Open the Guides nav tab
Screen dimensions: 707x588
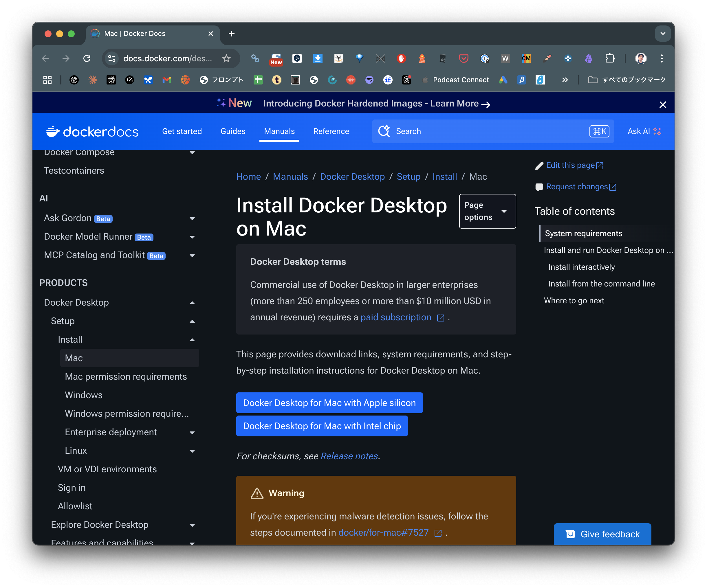pyautogui.click(x=233, y=131)
